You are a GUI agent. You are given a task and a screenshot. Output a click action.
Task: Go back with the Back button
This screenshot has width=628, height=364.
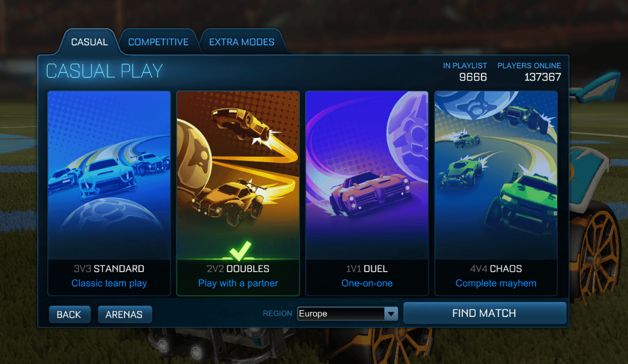(70, 315)
